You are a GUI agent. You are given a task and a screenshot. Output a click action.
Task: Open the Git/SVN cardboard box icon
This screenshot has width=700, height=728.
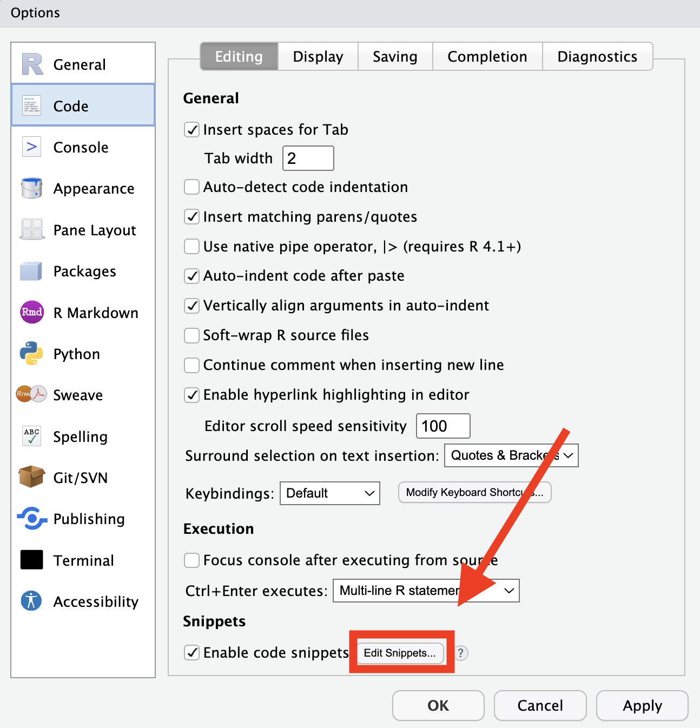pyautogui.click(x=31, y=477)
